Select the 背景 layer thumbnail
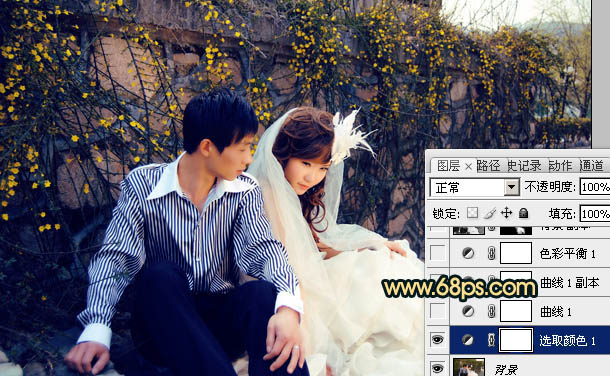610x376 pixels. click(x=469, y=367)
